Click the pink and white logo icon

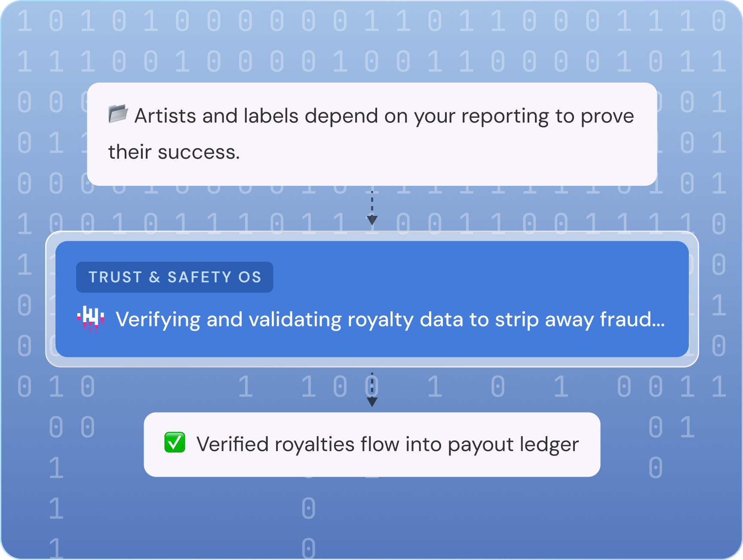(x=91, y=319)
